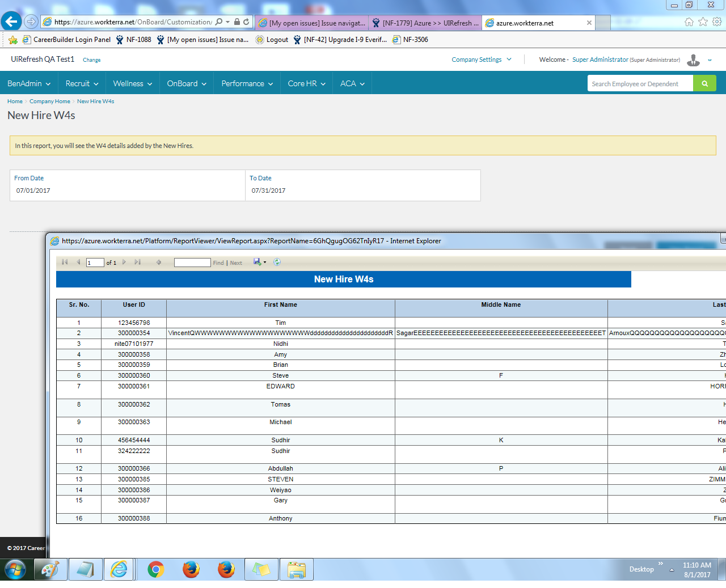Open Google Chrome from the taskbar
Viewport: 726px width, 588px height.
pyautogui.click(x=155, y=569)
